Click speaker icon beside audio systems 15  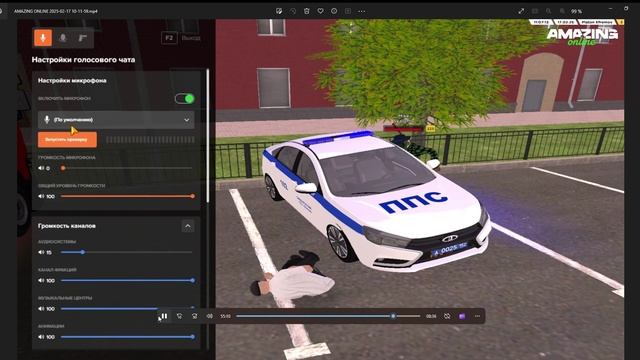tap(41, 252)
